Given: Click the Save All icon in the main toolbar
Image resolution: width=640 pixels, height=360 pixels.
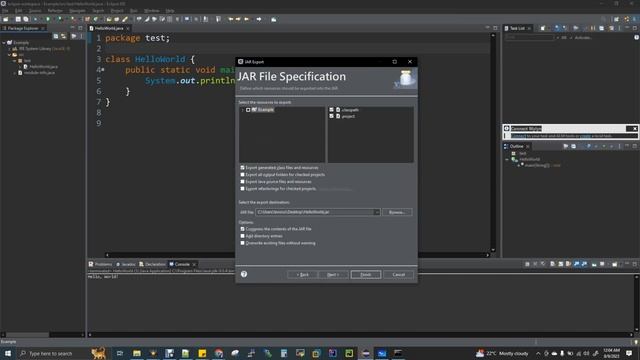Looking at the screenshot, I should pos(26,19).
